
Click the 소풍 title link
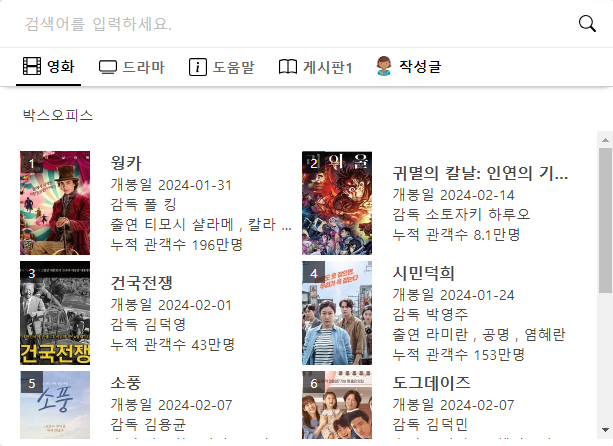point(126,383)
